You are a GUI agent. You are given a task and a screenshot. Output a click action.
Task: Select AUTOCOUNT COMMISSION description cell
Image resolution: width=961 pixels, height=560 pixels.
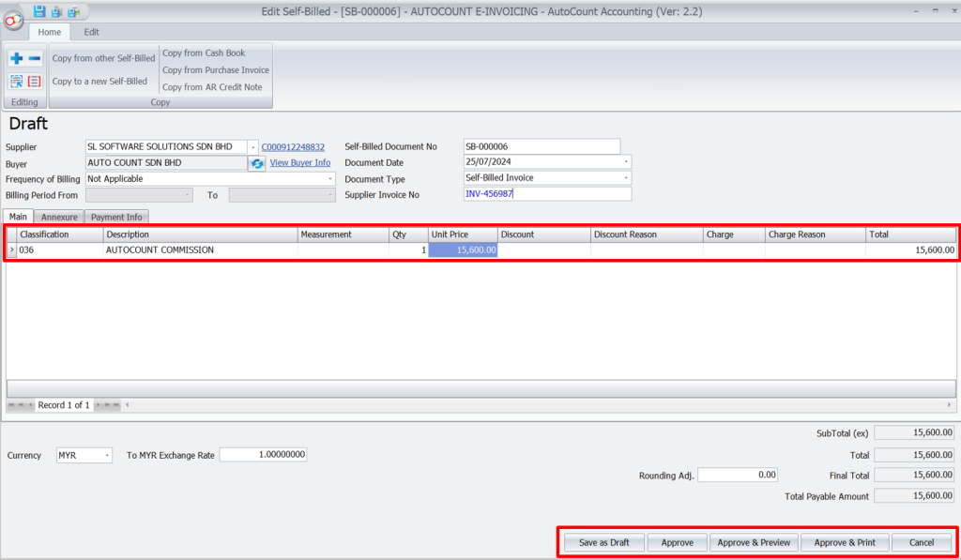[200, 250]
